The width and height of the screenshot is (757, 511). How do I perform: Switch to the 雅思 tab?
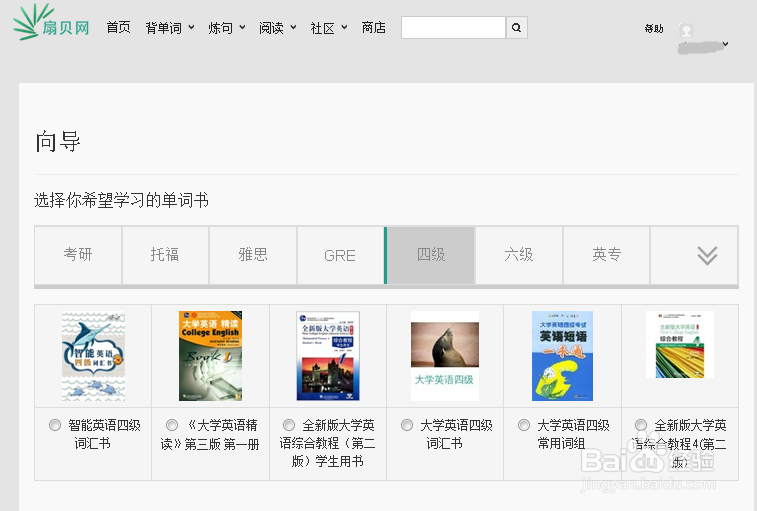253,255
